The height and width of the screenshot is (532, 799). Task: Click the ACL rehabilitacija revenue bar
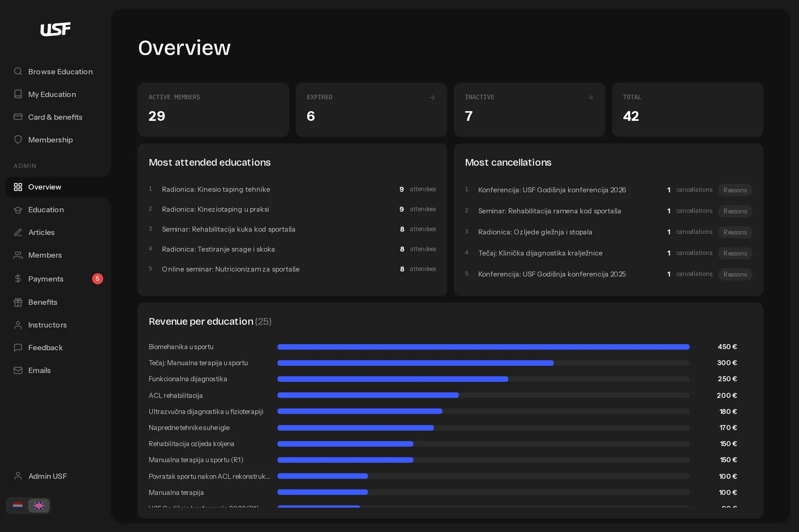pos(368,395)
